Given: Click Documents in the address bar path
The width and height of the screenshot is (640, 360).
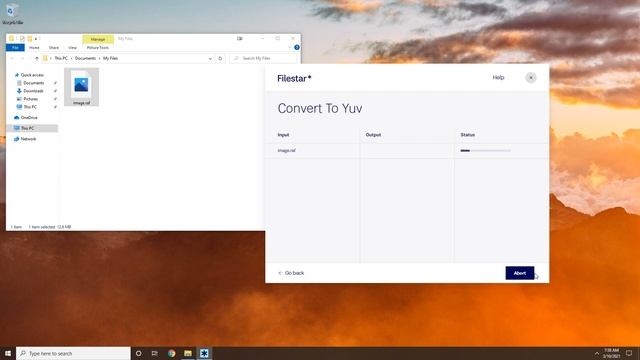Looking at the screenshot, I should (85, 58).
